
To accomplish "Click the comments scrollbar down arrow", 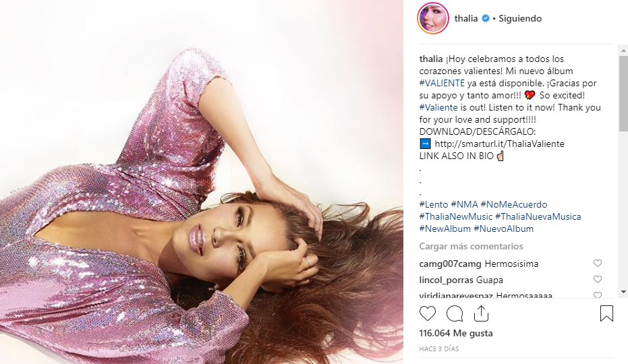I will (623, 293).
